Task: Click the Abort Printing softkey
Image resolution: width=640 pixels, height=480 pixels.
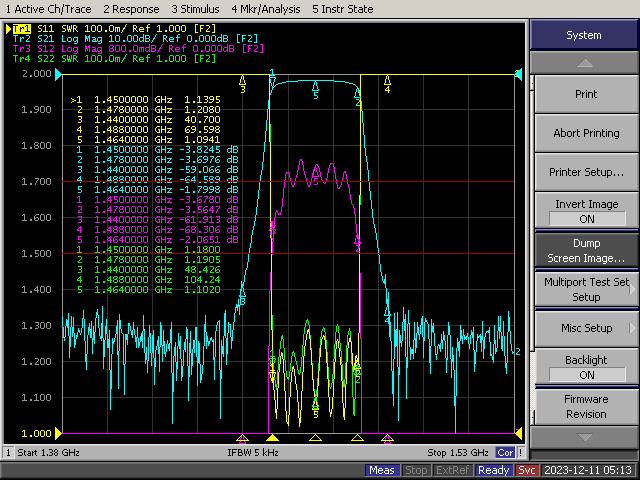Action: (585, 133)
